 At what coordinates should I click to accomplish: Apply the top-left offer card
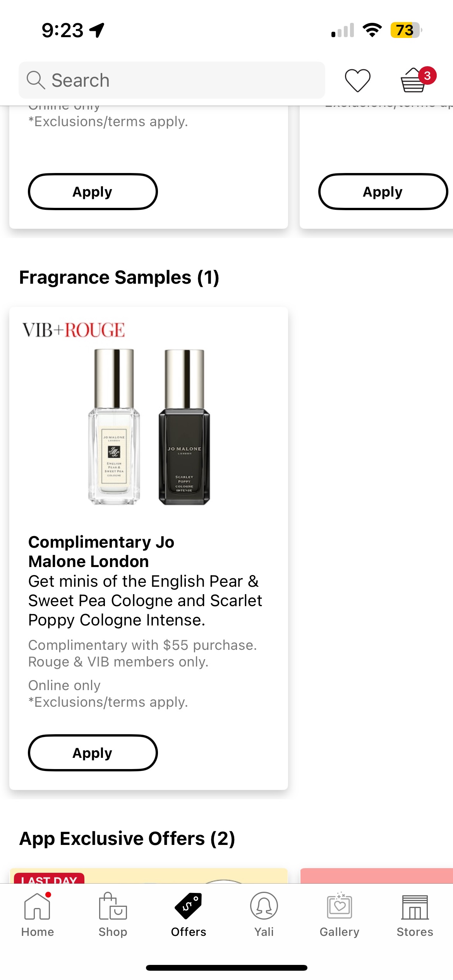93,192
